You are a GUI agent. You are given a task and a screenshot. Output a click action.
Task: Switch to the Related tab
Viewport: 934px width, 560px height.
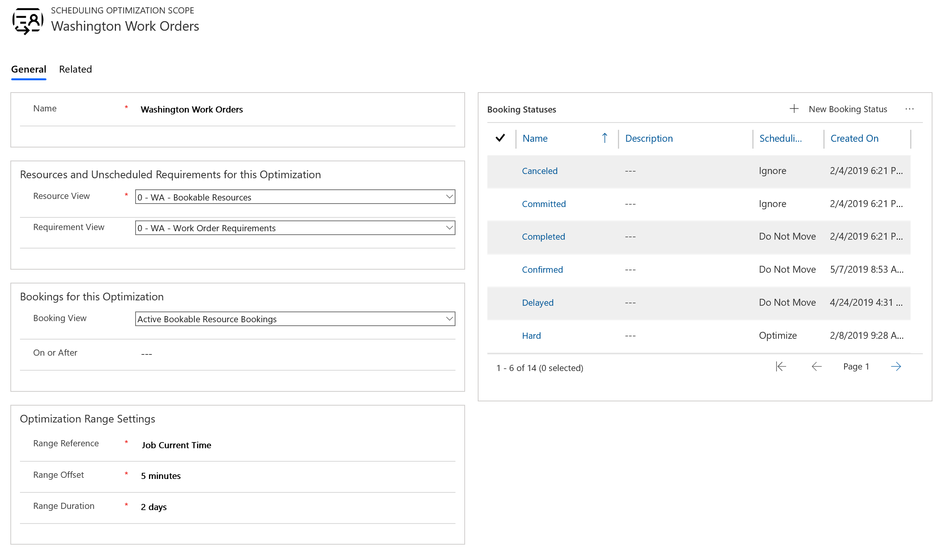pyautogui.click(x=75, y=69)
